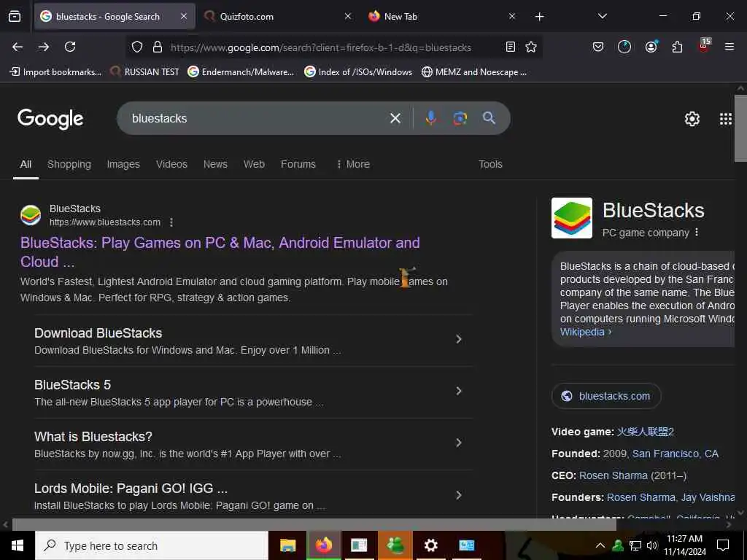The height and width of the screenshot is (560, 747).
Task: Open Google quick settings gear
Action: coord(692,119)
